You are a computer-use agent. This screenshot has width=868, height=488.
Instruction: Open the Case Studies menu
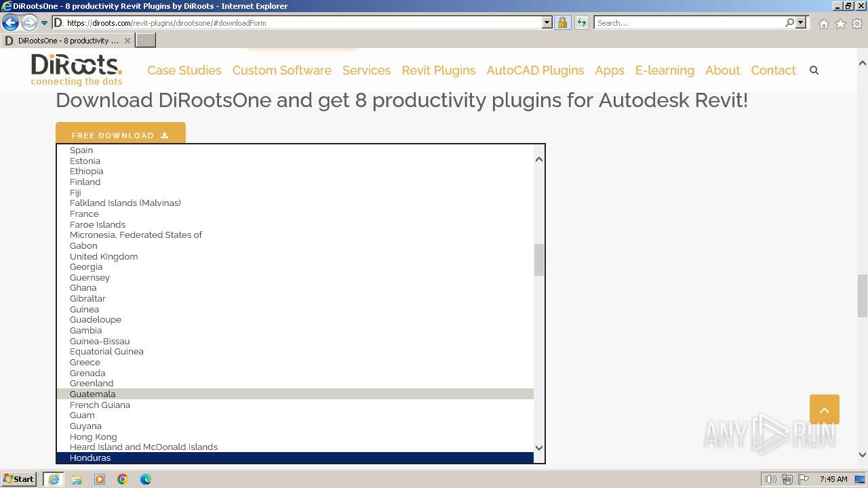click(184, 70)
